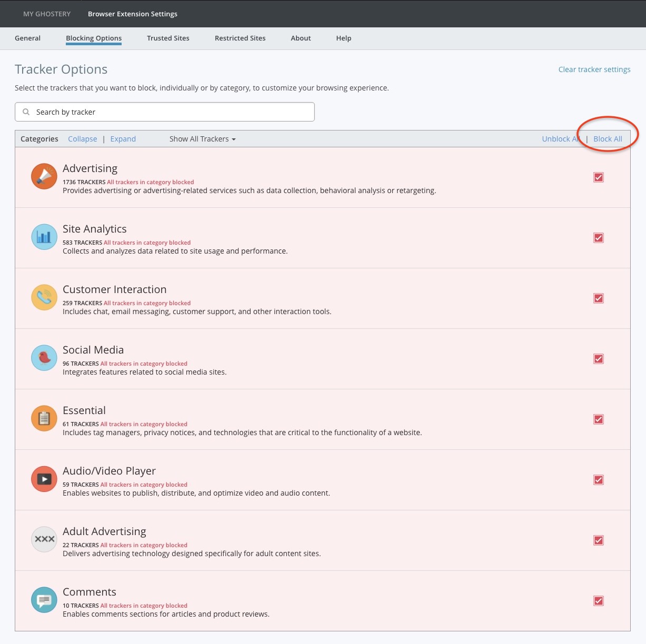
Task: Uncheck the Essential category block checkbox
Action: coord(599,419)
